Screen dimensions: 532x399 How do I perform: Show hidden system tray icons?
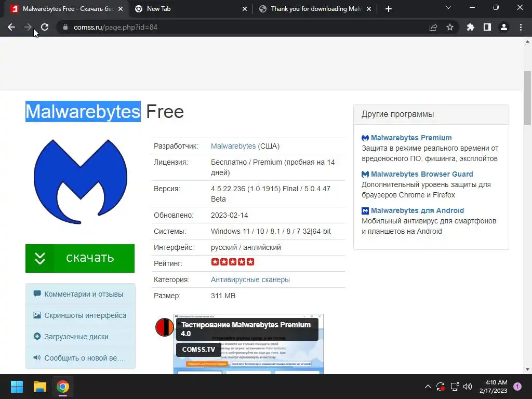point(428,387)
